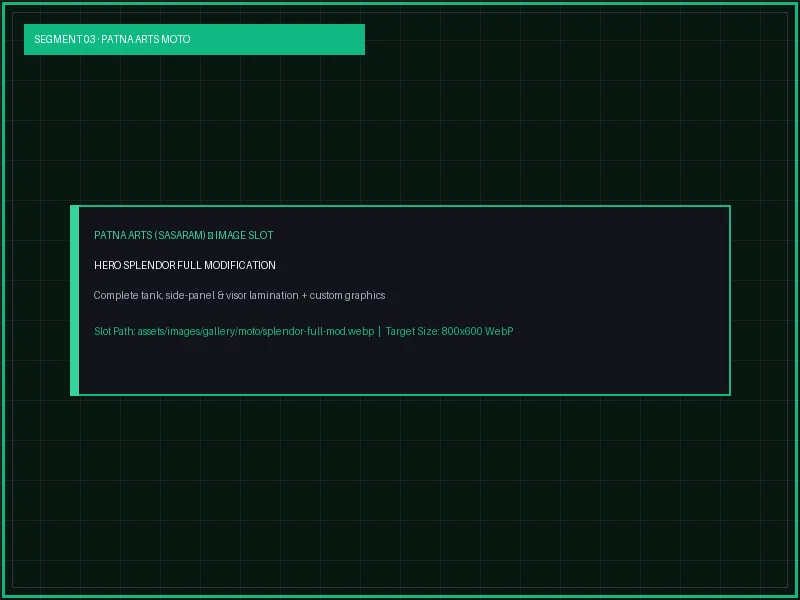Click the 'SEGMENT 03 · PATNA ARTS MOTO' header label
Viewport: 800px width, 600px height.
point(112,39)
